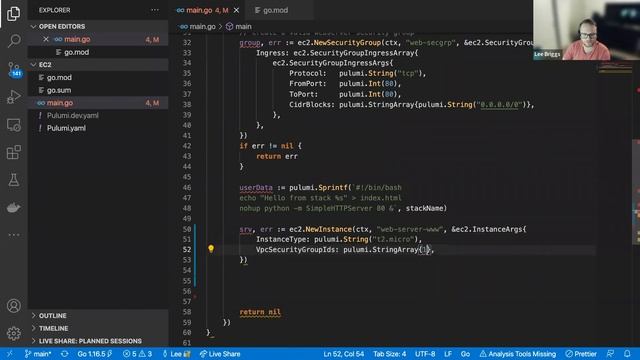640x360 pixels.
Task: Click 'CidrBlocks' on line 38
Action: pyautogui.click(x=311, y=104)
